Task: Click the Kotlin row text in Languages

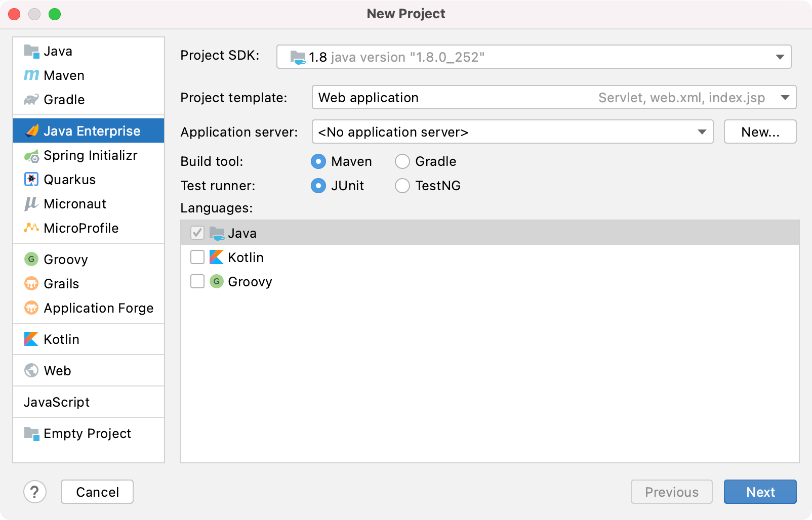Action: click(x=246, y=257)
